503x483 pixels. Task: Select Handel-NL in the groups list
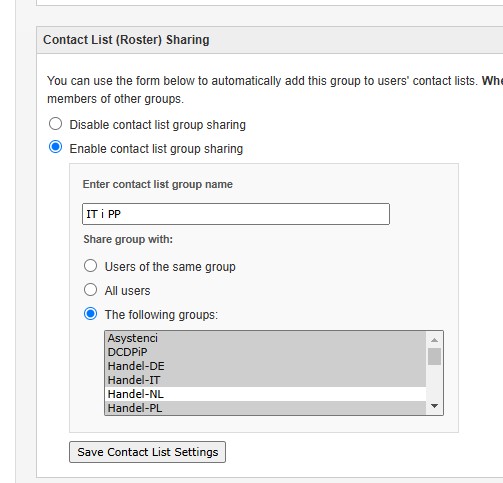(265, 394)
